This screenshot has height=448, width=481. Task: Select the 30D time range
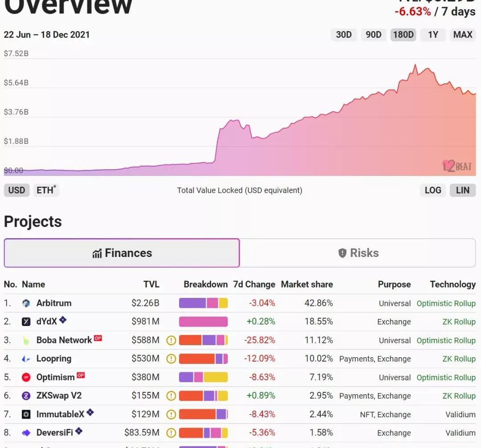[x=343, y=35]
